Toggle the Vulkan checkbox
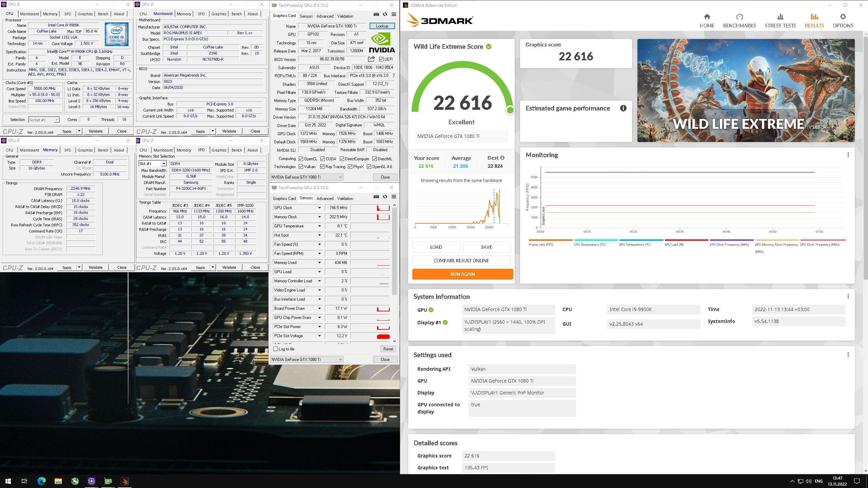 pyautogui.click(x=301, y=166)
